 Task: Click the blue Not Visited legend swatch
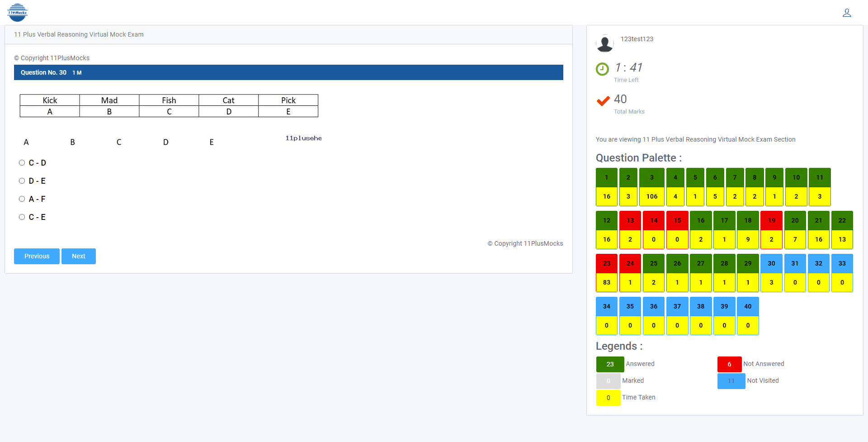(x=731, y=381)
